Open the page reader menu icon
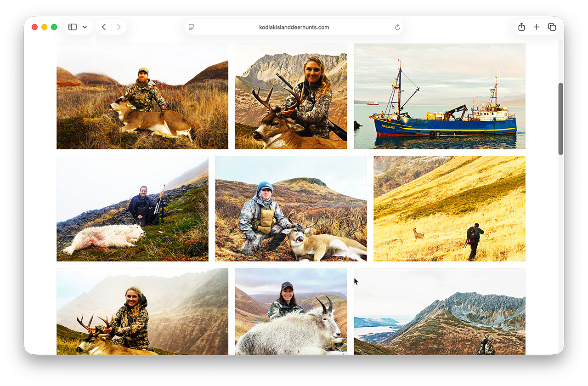588x386 pixels. coord(192,27)
